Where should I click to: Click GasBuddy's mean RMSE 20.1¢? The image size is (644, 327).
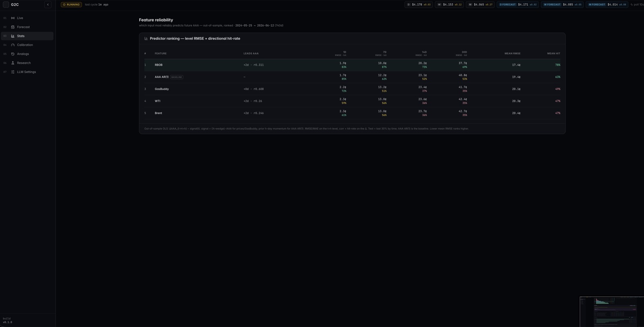point(516,89)
